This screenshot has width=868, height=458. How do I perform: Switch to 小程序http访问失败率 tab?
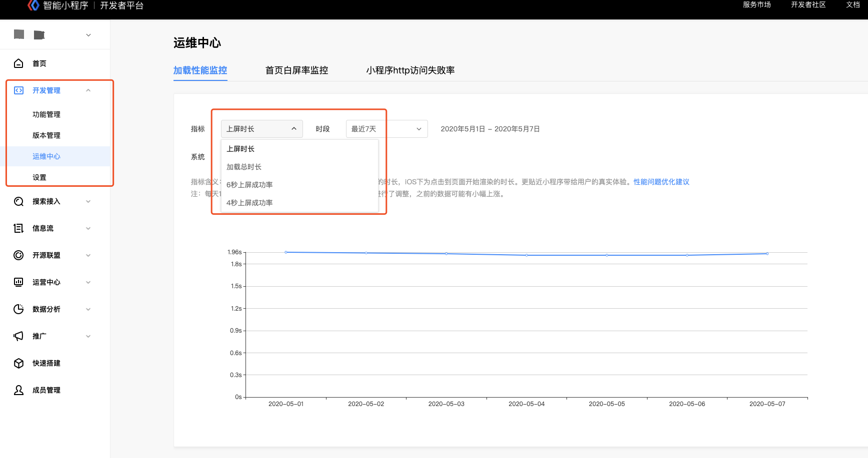click(410, 70)
